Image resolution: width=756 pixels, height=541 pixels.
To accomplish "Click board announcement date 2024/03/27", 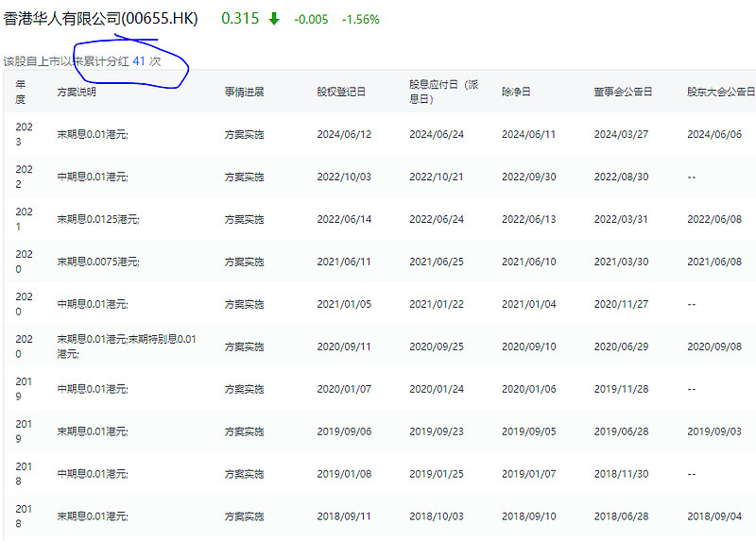I will tap(621, 134).
